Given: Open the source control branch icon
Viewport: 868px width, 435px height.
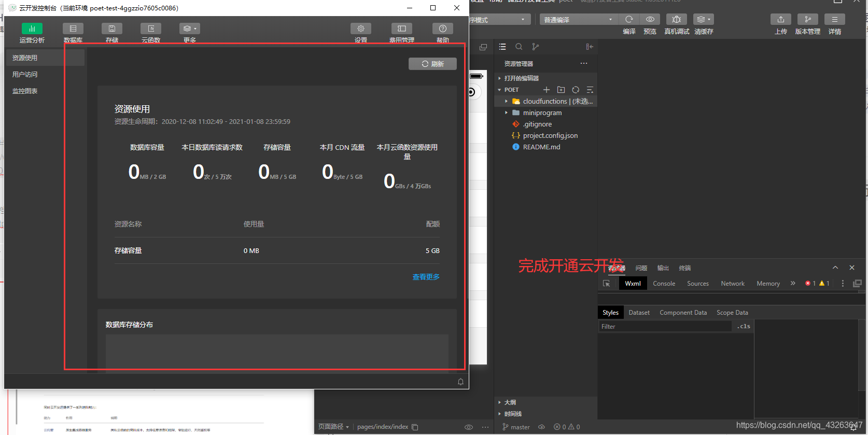Looking at the screenshot, I should [536, 47].
